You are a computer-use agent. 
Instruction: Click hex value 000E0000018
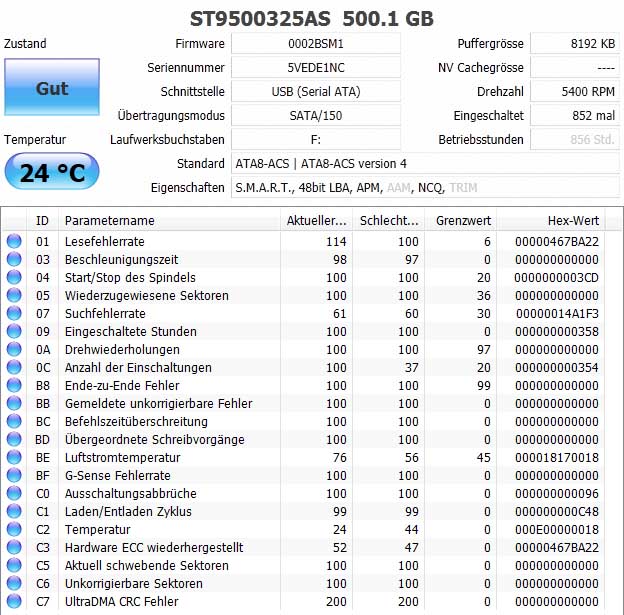click(557, 529)
